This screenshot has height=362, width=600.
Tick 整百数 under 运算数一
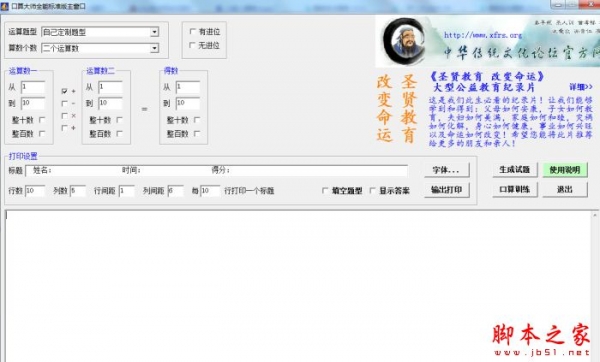click(x=42, y=134)
